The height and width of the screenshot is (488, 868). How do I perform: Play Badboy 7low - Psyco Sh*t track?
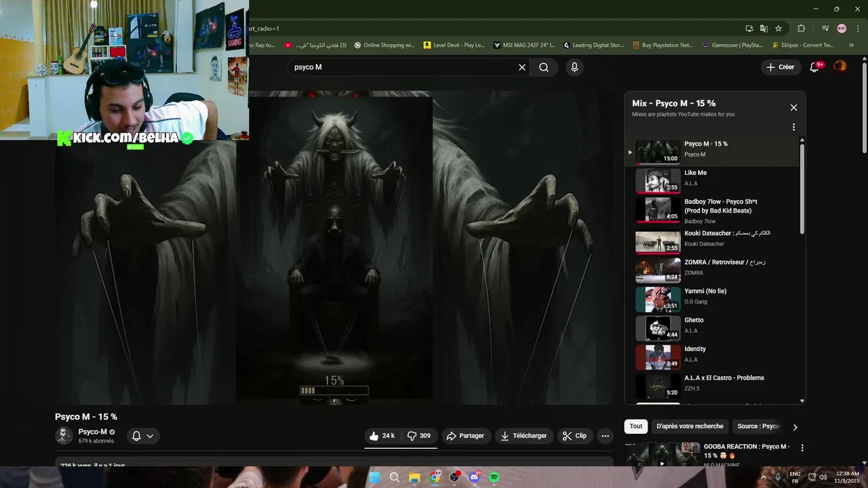click(x=712, y=209)
